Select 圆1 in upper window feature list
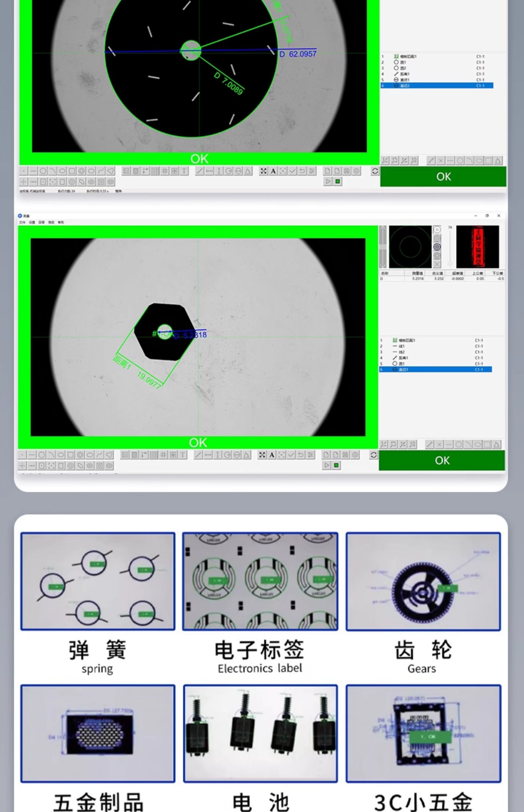The image size is (524, 812). click(403, 62)
